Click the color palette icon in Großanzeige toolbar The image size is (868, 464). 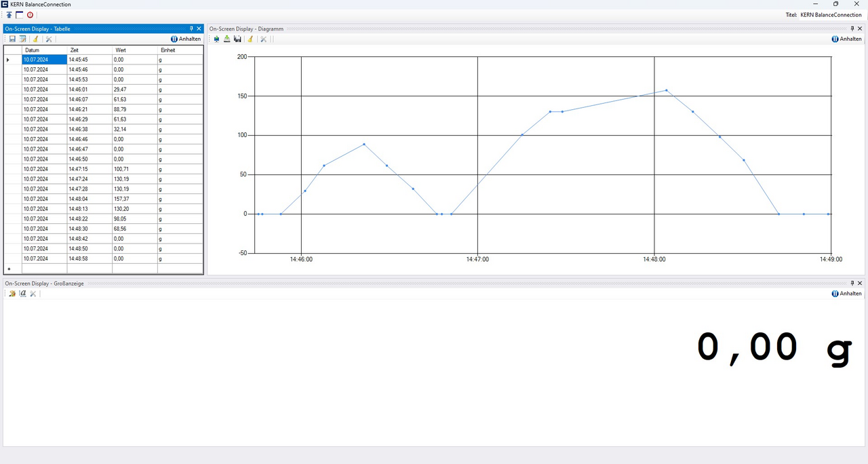pos(12,294)
